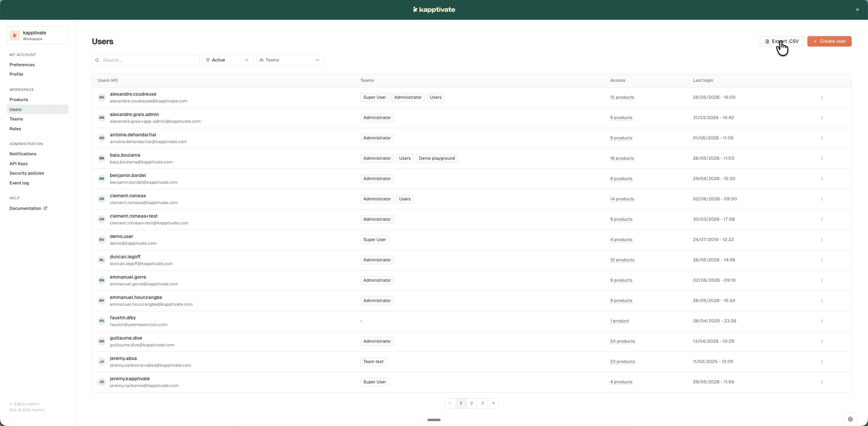Click the kapptivate workspace logo icon

click(x=15, y=35)
